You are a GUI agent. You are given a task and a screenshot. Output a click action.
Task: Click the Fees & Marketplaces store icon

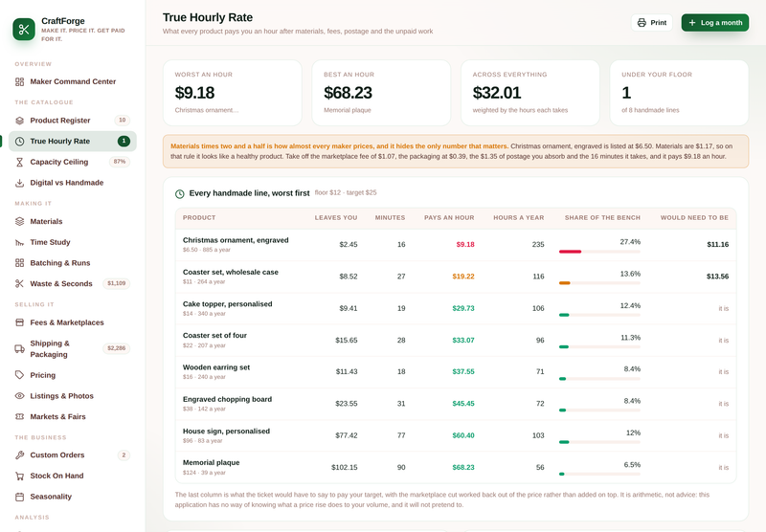(x=19, y=322)
